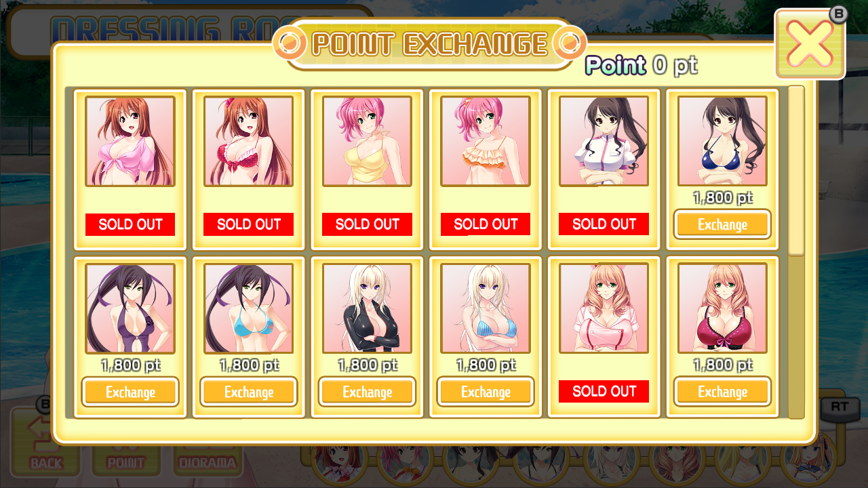
Task: Close the Point Exchange dialog with X
Action: (x=810, y=44)
